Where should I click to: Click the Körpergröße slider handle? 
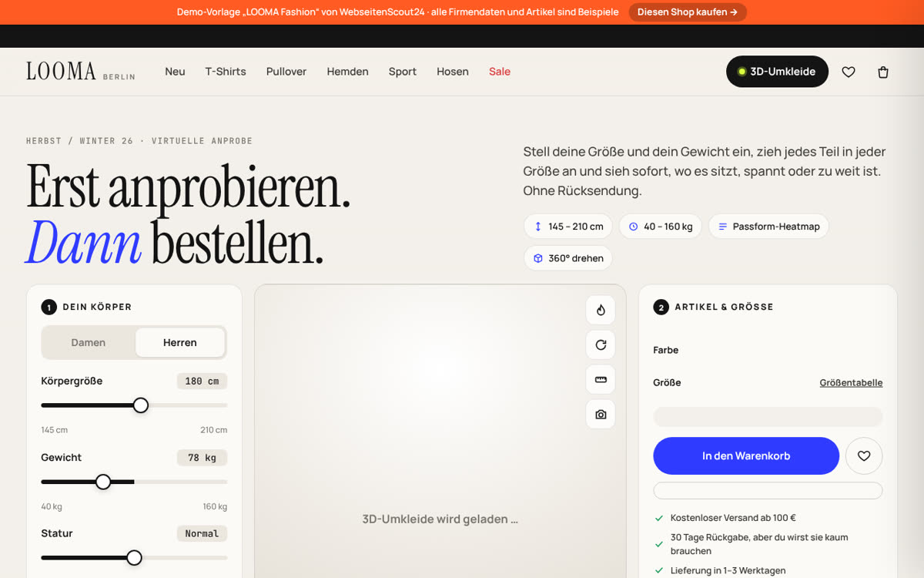point(141,405)
